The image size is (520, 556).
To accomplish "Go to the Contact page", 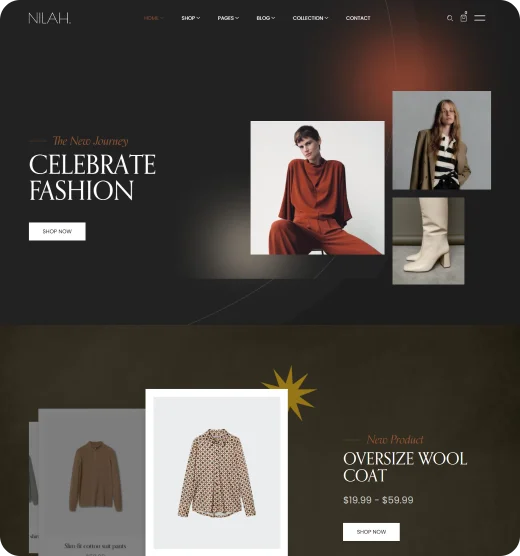I will tap(358, 18).
